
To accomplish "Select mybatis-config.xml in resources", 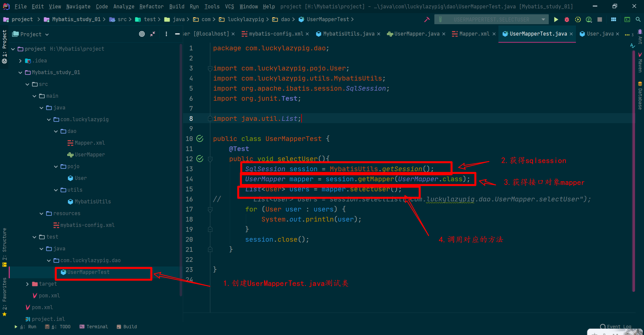I will [x=84, y=225].
